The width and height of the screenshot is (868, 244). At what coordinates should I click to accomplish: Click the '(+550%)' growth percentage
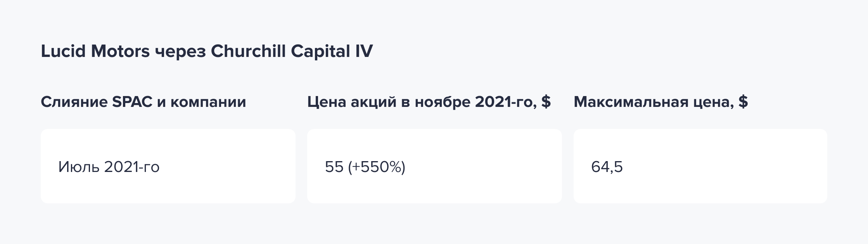click(377, 167)
